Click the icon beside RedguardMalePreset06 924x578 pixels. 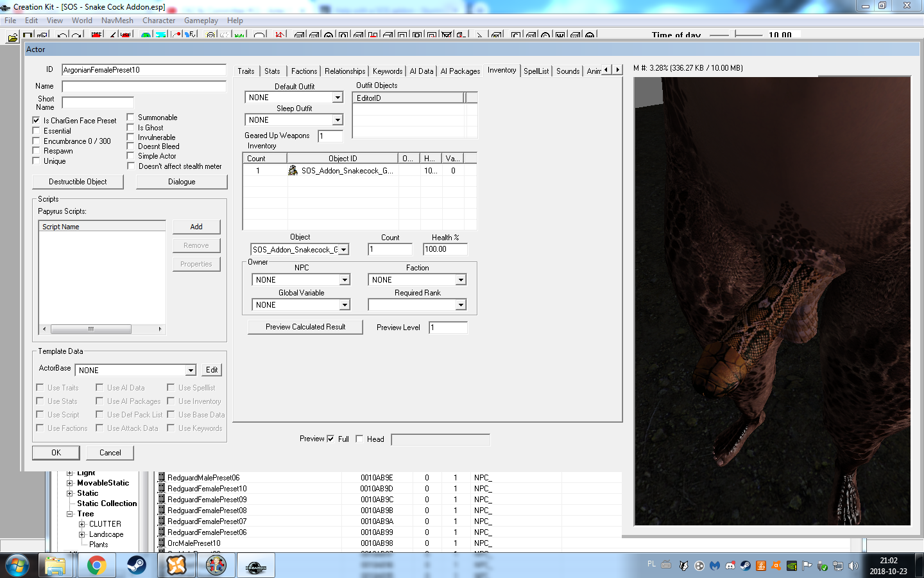pos(162,477)
